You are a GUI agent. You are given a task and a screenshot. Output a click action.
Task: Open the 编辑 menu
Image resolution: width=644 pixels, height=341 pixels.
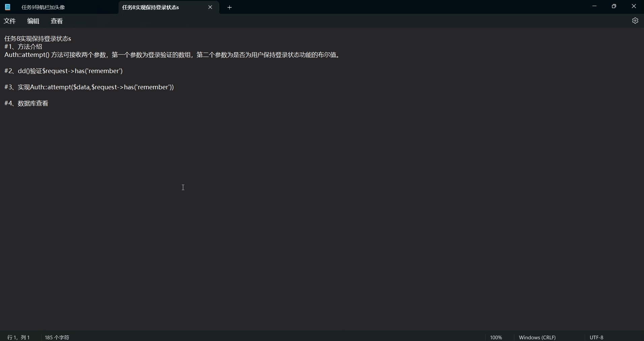(33, 21)
